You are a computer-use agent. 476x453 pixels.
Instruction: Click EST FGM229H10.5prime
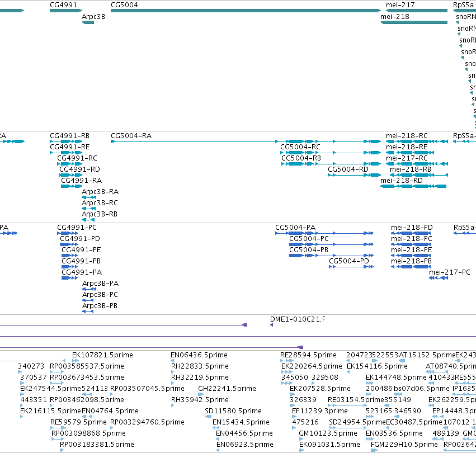click(x=404, y=445)
